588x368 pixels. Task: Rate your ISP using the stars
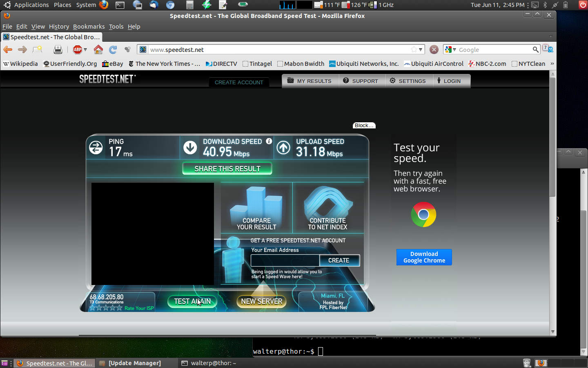(x=106, y=308)
